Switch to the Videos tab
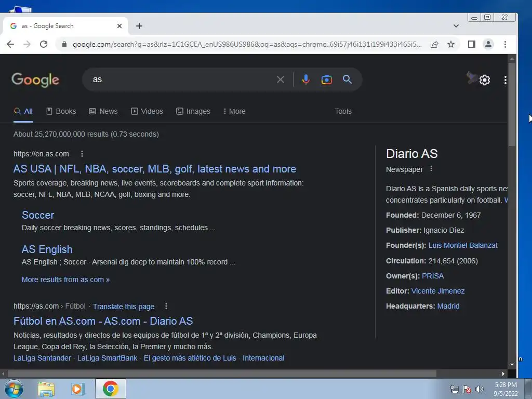532x399 pixels. click(147, 111)
